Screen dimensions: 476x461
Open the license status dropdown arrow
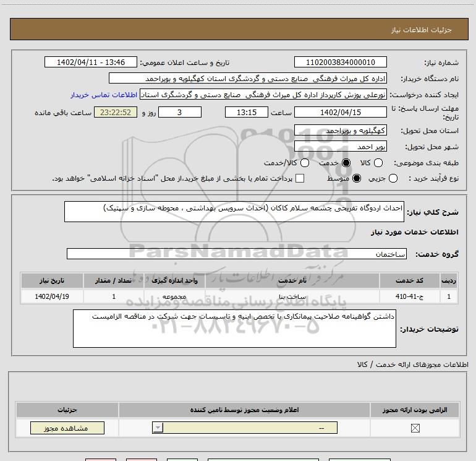[158, 428]
